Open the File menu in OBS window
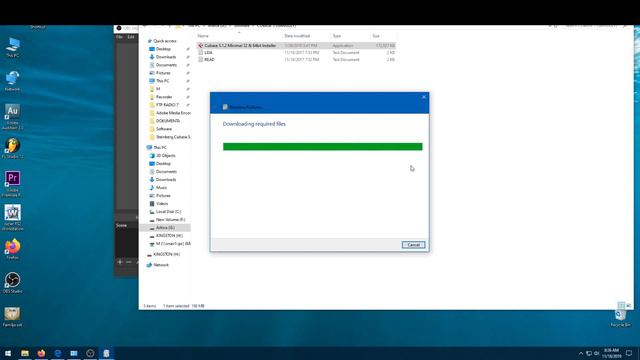The image size is (640, 360). click(119, 37)
